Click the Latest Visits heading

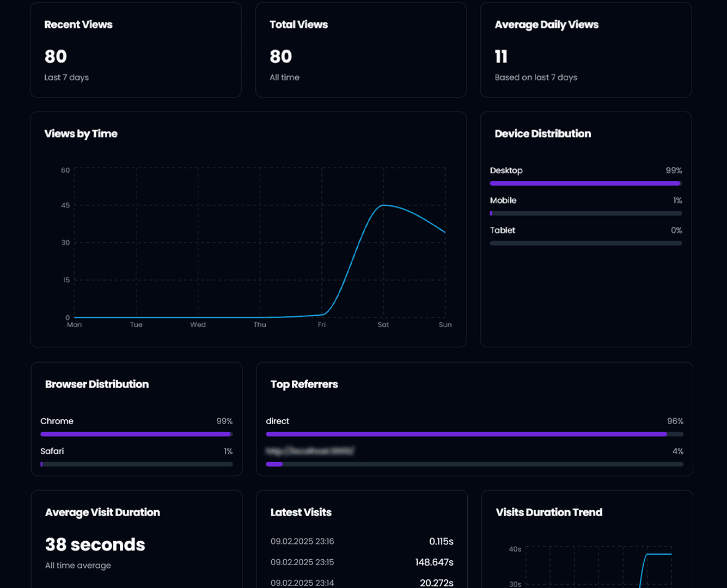tap(301, 512)
